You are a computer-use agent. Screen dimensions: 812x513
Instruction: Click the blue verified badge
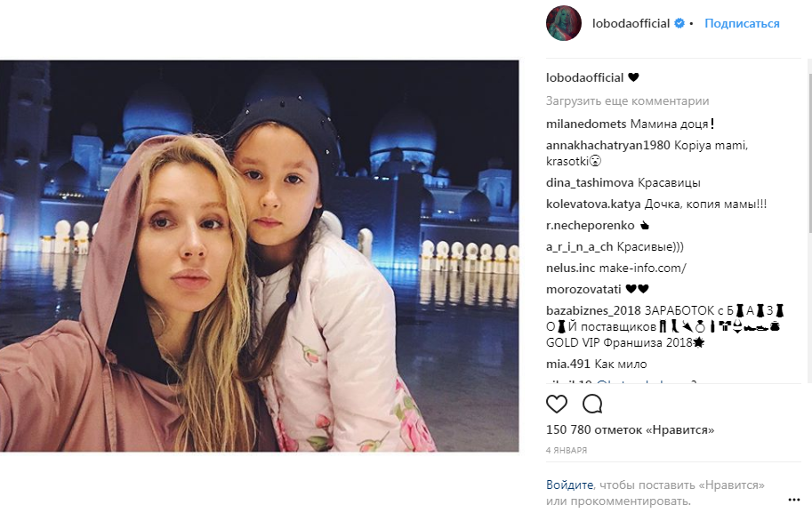pyautogui.click(x=679, y=23)
